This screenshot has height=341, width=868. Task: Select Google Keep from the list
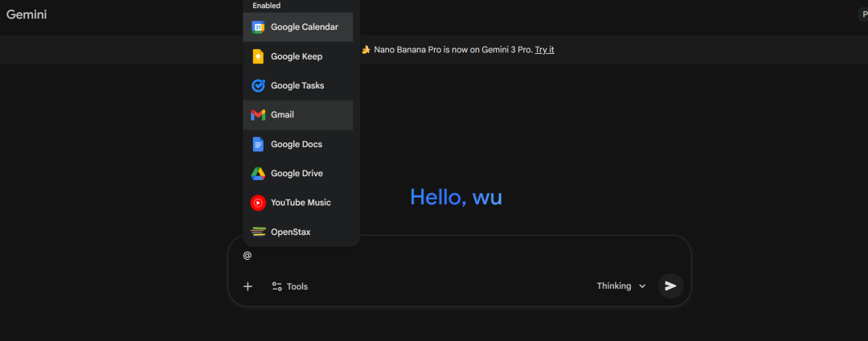[298, 56]
